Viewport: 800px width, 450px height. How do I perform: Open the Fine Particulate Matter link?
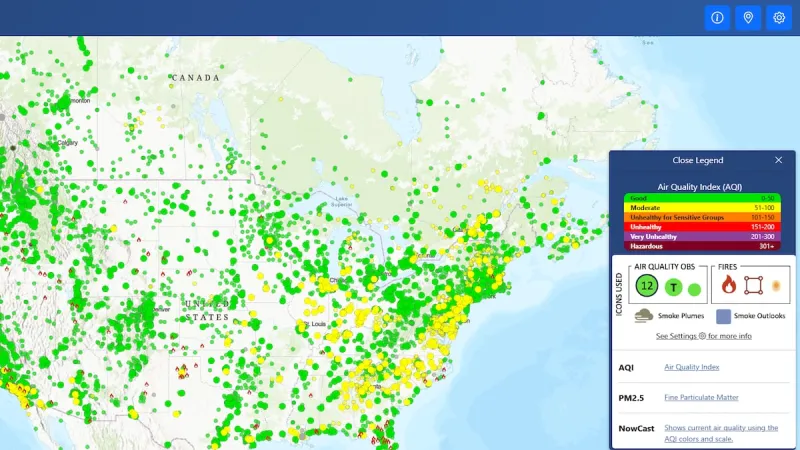[701, 397]
